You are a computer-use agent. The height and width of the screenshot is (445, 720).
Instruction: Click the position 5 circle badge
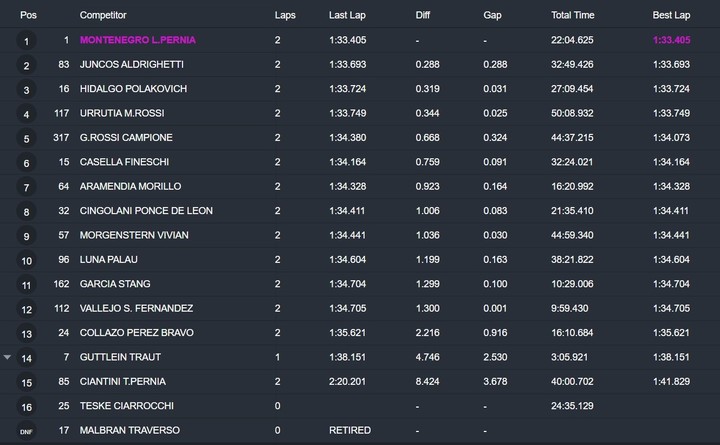click(x=27, y=138)
